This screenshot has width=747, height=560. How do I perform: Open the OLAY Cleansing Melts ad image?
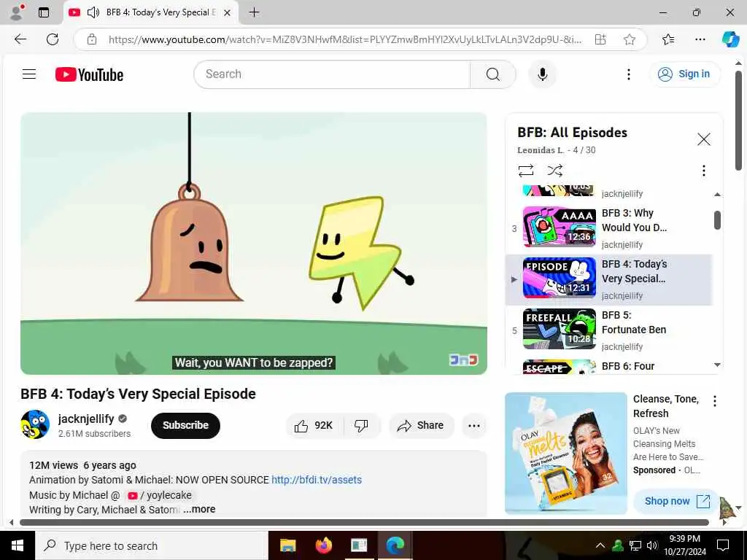tap(566, 454)
